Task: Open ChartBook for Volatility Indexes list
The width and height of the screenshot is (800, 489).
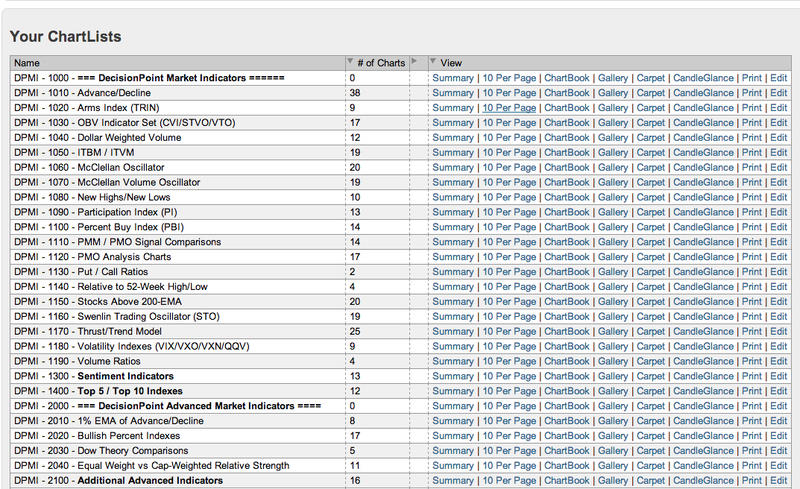Action: [x=567, y=346]
